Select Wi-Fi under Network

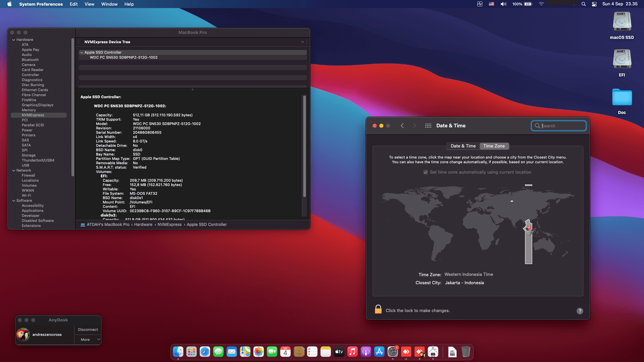point(26,195)
